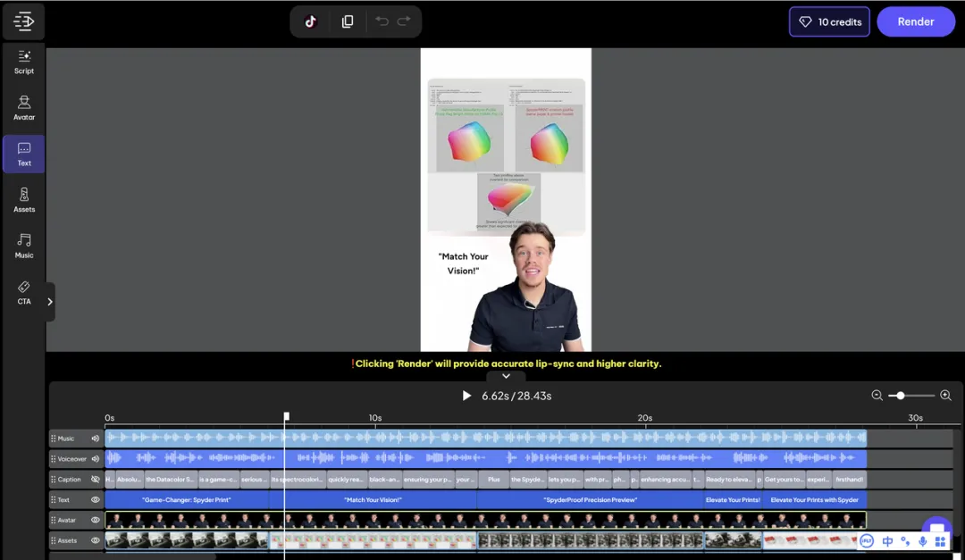
Task: Click the Render button
Action: (x=916, y=21)
